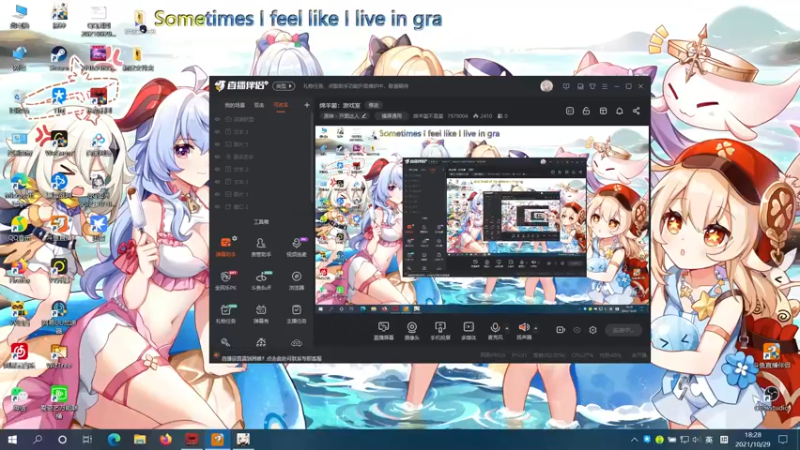Image resolution: width=800 pixels, height=450 pixels.
Task: Select the middle scene tab
Action: pyautogui.click(x=259, y=105)
